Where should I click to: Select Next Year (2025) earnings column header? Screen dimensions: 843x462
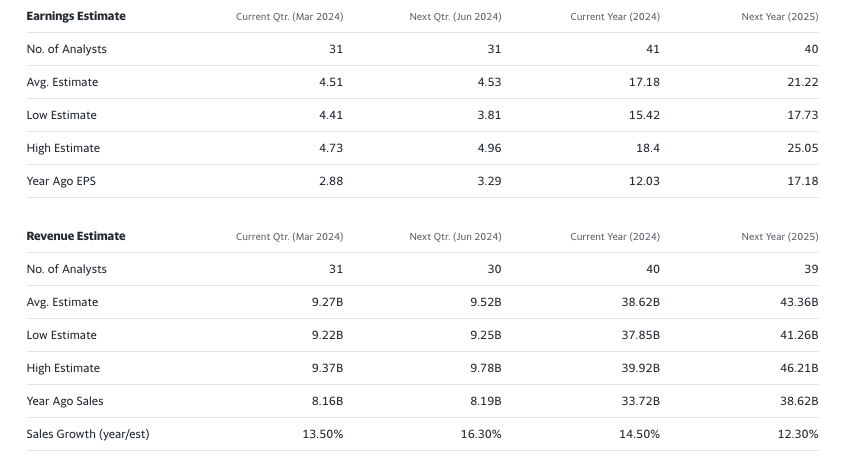pos(780,17)
